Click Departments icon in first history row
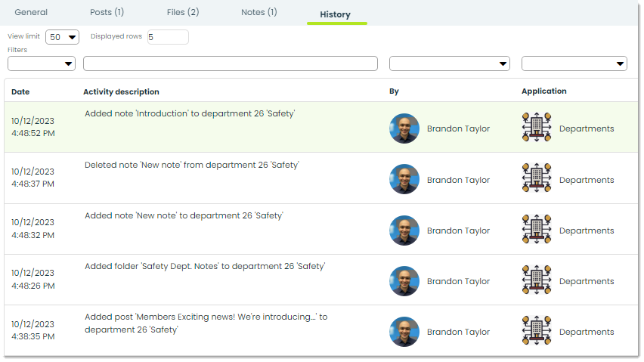The height and width of the screenshot is (362, 644). [537, 127]
